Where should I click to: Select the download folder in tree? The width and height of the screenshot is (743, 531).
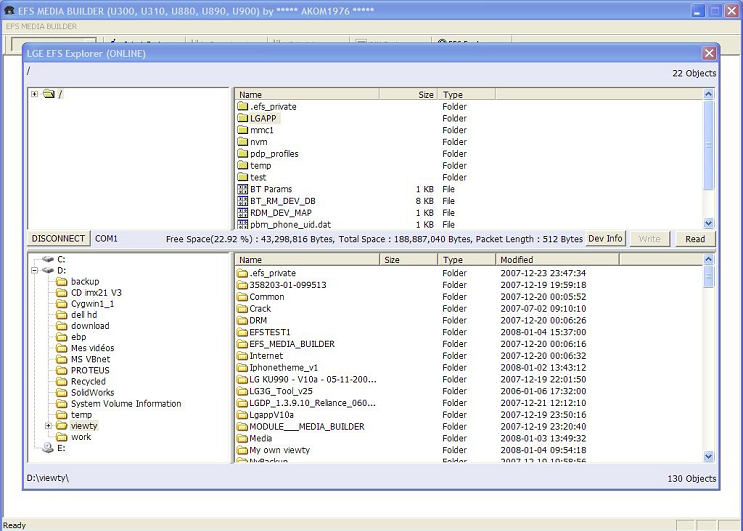[90, 326]
